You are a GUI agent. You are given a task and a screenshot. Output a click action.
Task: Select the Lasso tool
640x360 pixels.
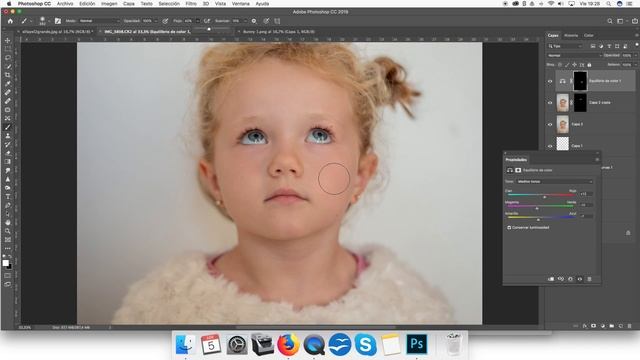[x=8, y=58]
